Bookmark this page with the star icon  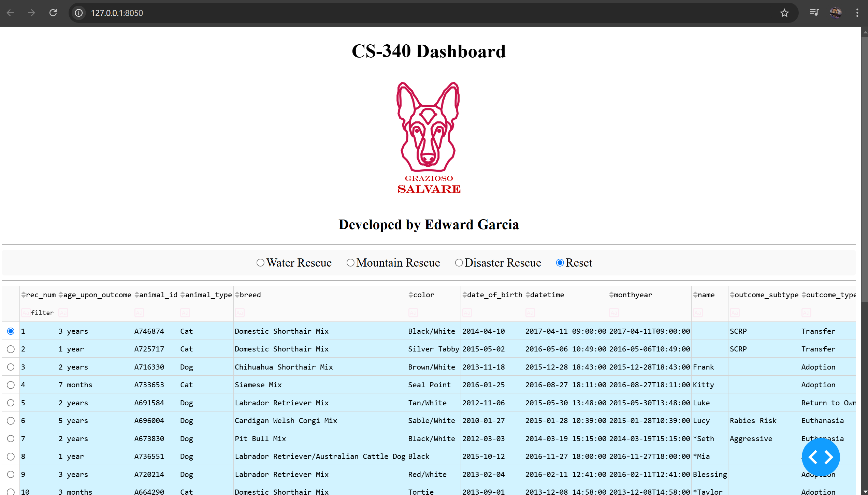pos(784,13)
